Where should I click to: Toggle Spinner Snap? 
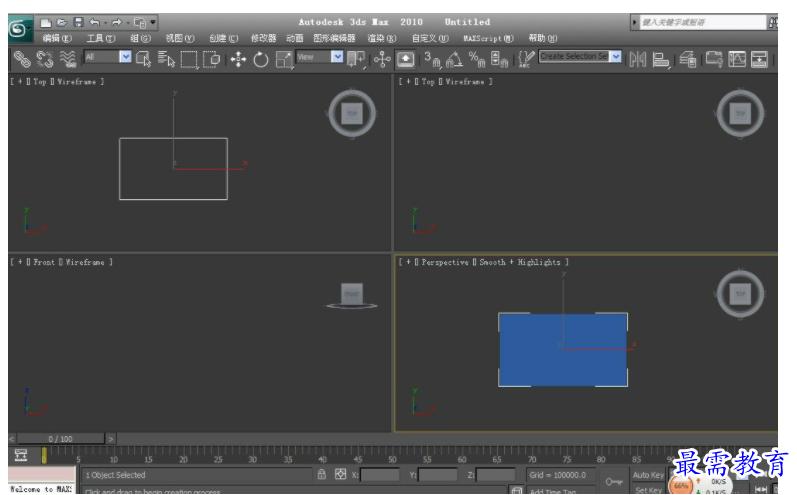499,59
